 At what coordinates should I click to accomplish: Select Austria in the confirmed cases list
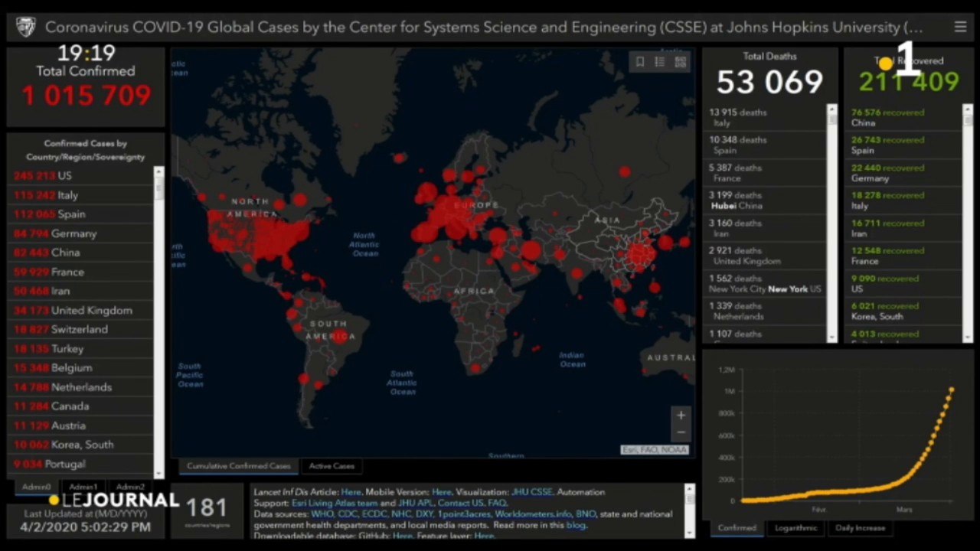(x=80, y=425)
